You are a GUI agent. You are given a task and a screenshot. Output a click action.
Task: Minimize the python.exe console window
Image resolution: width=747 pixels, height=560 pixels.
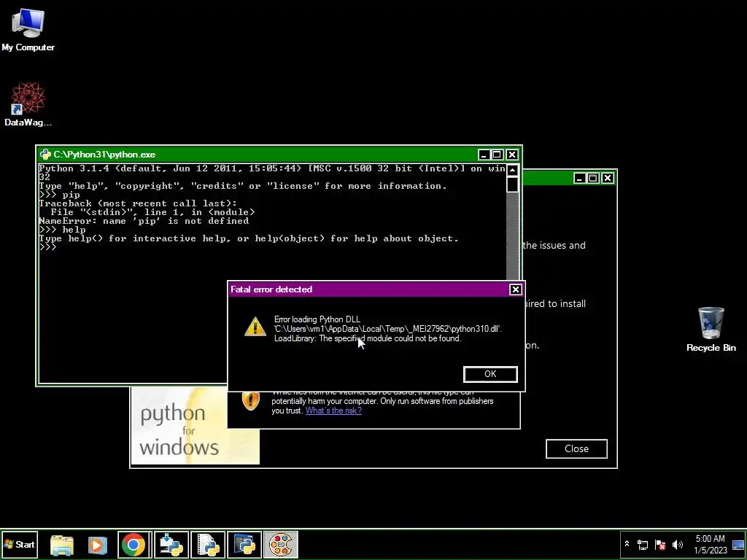pyautogui.click(x=484, y=155)
